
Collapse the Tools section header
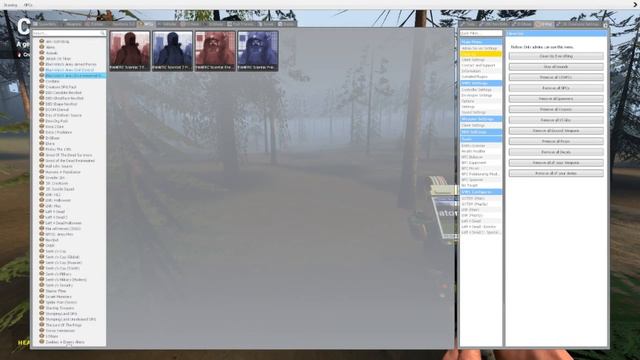tap(481, 139)
